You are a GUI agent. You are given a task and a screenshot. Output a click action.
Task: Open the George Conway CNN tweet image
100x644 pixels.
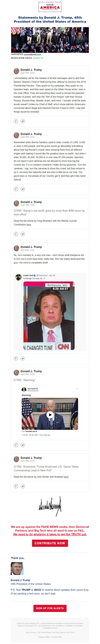(49, 316)
